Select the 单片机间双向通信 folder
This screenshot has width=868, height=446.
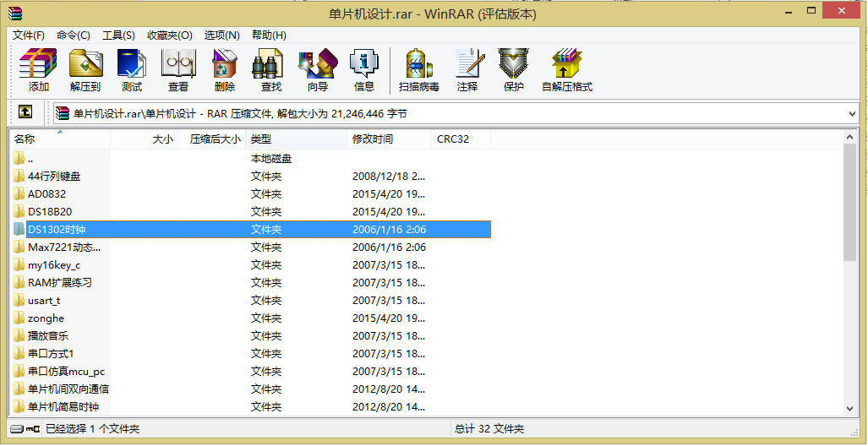(x=250, y=389)
